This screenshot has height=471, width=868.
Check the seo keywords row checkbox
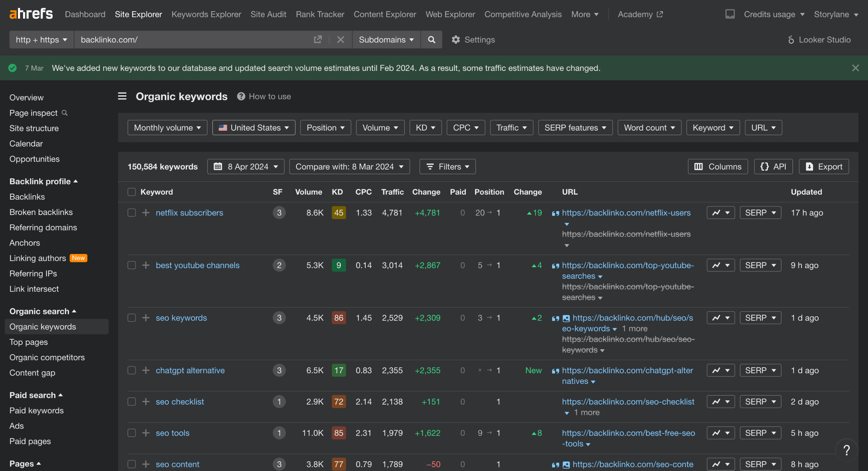click(132, 318)
